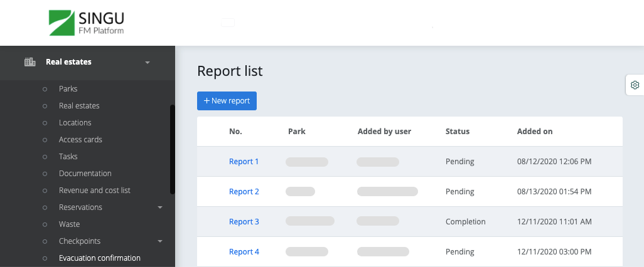Click Pending status of Report 2
This screenshot has height=267, width=644.
460,192
